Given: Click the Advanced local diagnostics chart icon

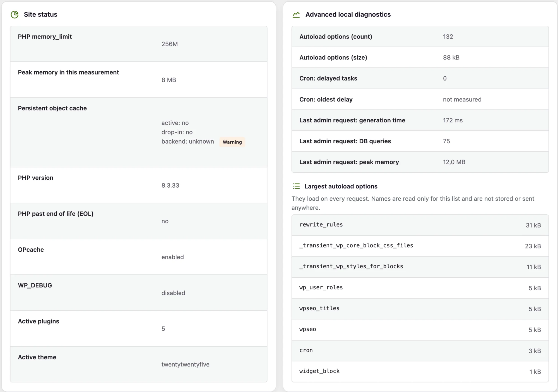Looking at the screenshot, I should pyautogui.click(x=296, y=14).
